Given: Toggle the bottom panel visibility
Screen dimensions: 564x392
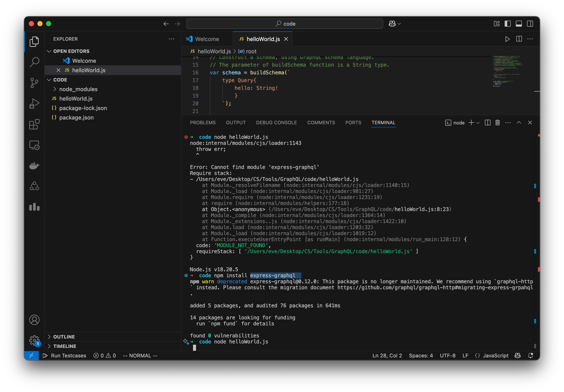Looking at the screenshot, I should 519,24.
